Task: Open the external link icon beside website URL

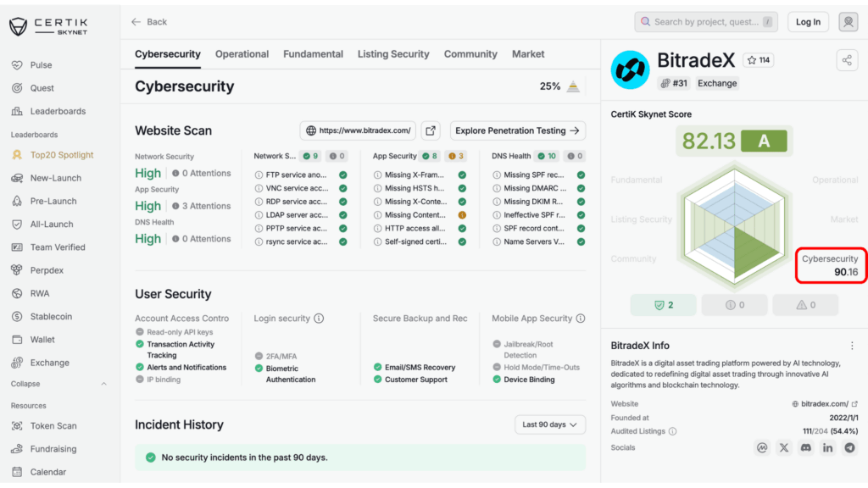Action: pyautogui.click(x=431, y=130)
